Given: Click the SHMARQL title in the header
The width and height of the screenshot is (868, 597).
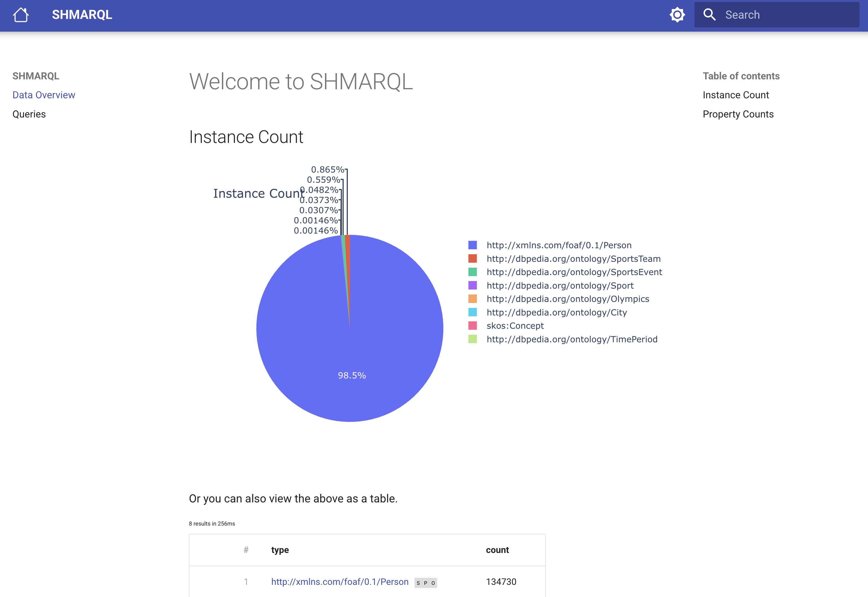Looking at the screenshot, I should (x=82, y=15).
